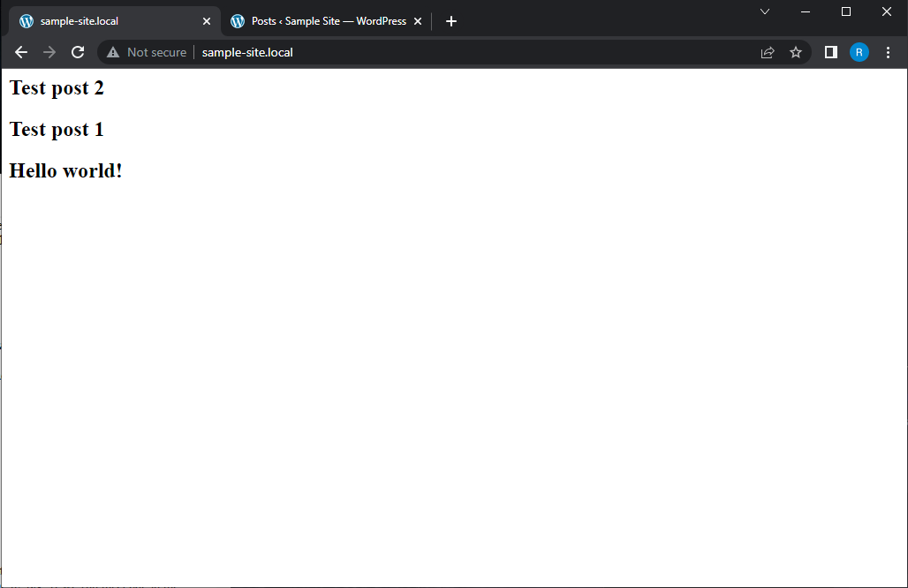Click the Test post 1 heading
908x588 pixels.
pos(57,130)
